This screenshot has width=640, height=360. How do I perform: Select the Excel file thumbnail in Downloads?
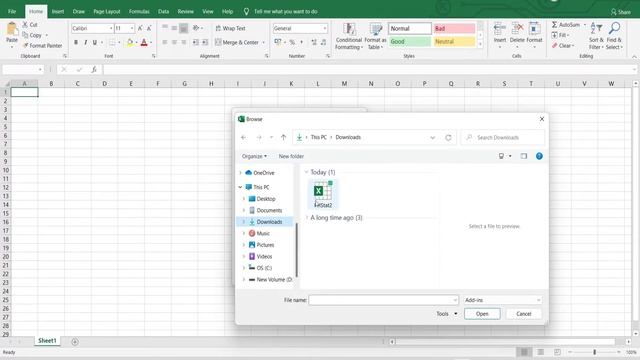click(323, 194)
